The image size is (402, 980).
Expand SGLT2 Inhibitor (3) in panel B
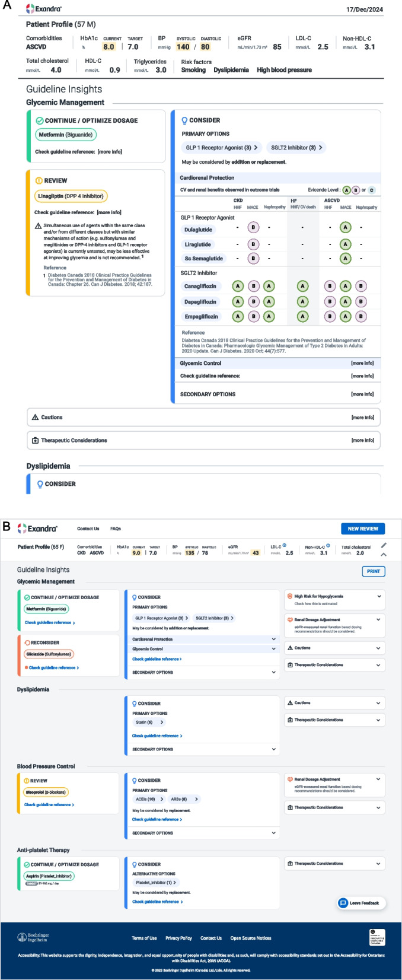tap(214, 618)
